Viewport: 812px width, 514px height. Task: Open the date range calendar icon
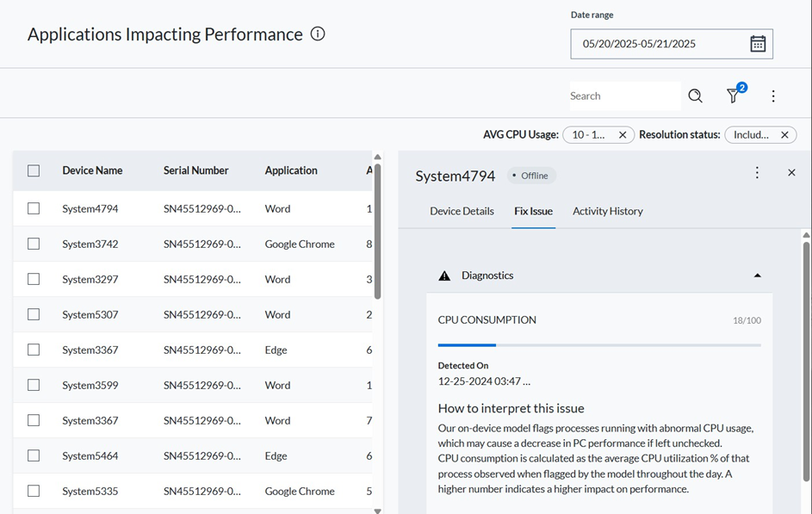(x=757, y=44)
